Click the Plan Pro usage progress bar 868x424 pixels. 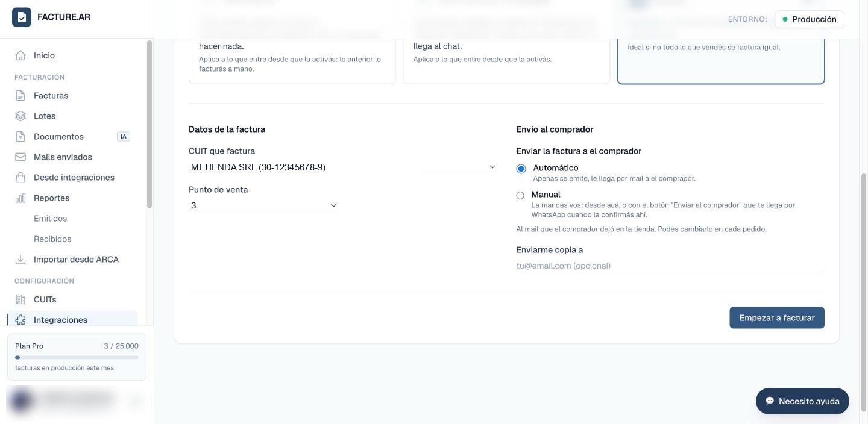click(77, 357)
